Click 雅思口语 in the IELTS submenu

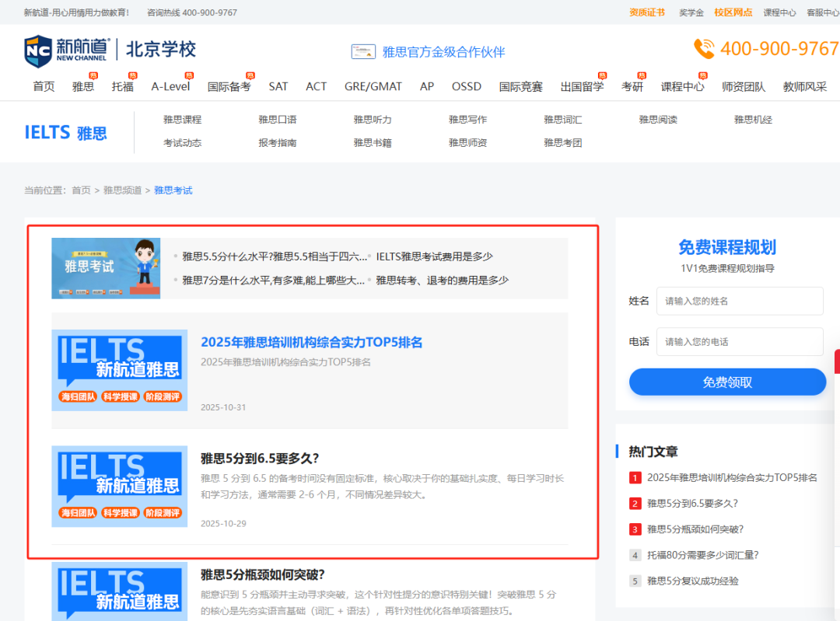[x=278, y=119]
